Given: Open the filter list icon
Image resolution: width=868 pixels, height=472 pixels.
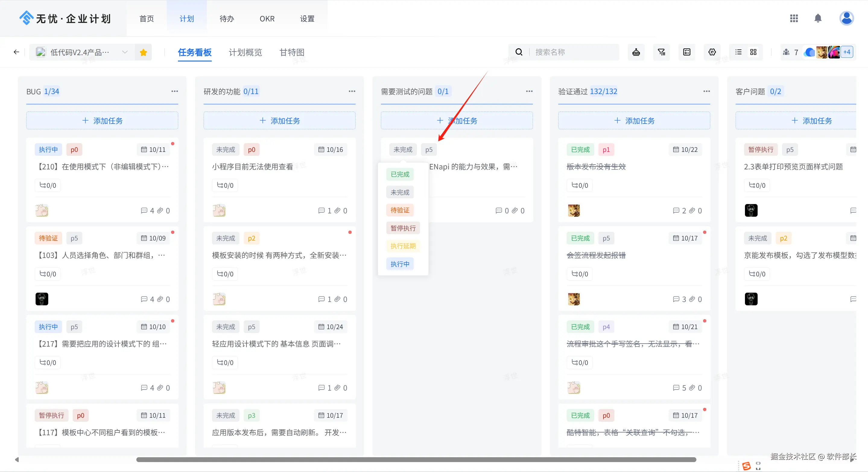Looking at the screenshot, I should (x=661, y=52).
